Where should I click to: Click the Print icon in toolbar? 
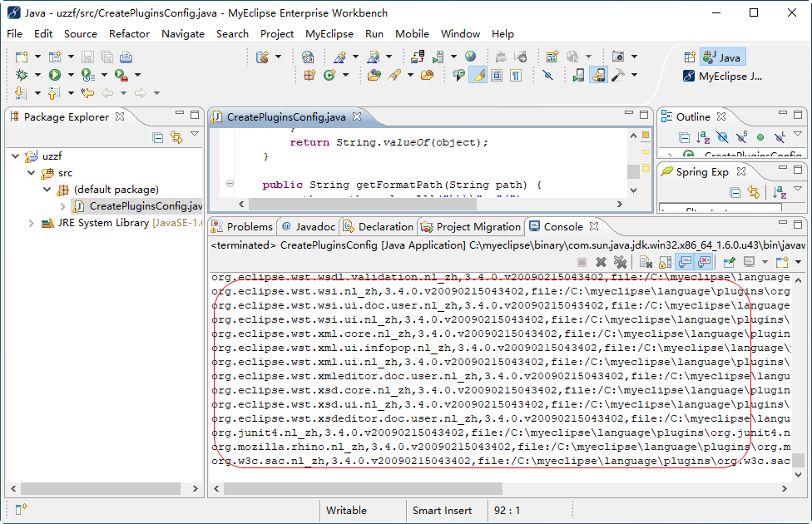coord(126,57)
